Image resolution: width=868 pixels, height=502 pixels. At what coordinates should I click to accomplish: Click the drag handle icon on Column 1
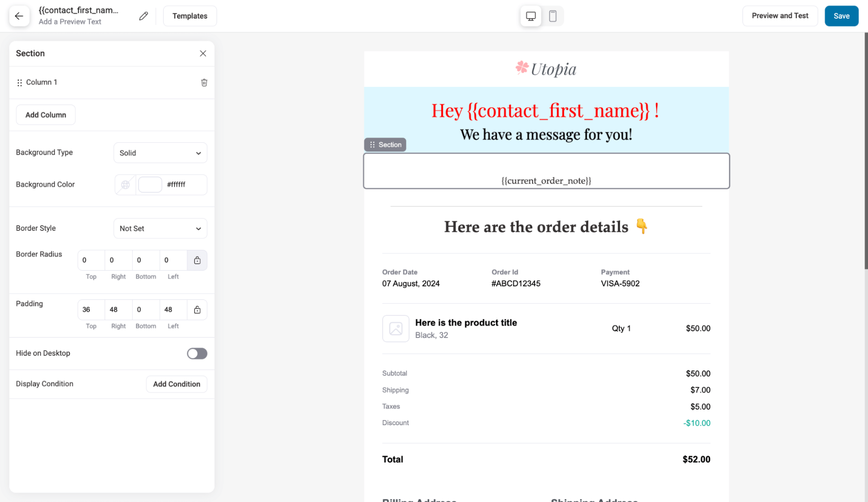(x=19, y=82)
